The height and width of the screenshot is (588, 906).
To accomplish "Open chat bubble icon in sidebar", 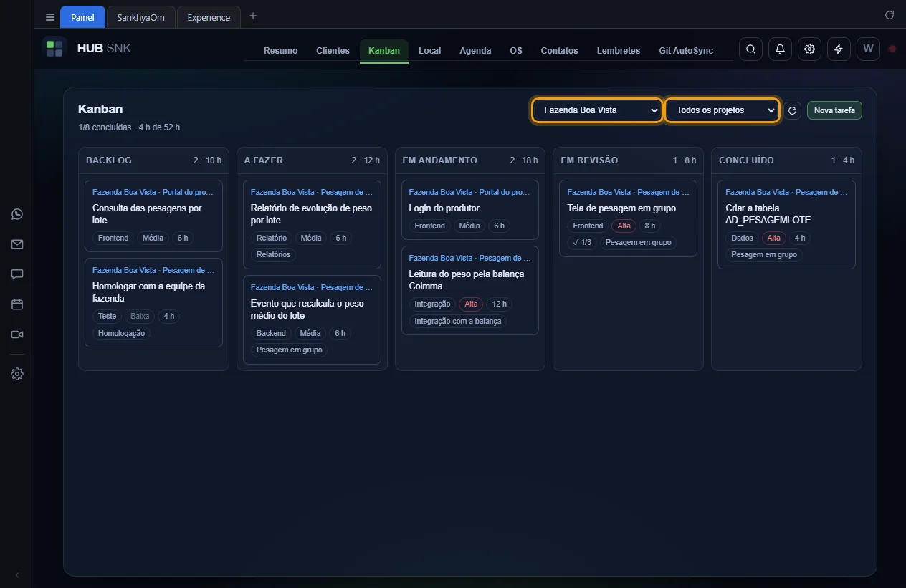I will (x=17, y=274).
